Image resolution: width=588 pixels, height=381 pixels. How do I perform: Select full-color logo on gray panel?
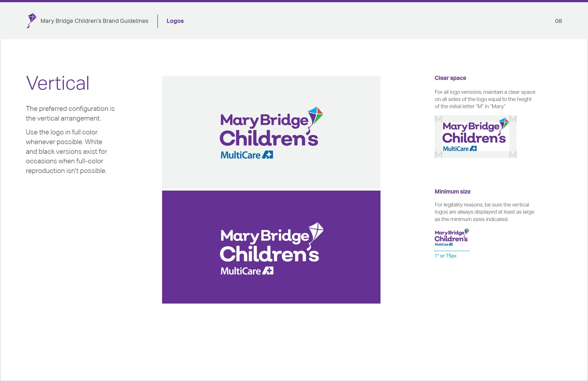click(271, 133)
